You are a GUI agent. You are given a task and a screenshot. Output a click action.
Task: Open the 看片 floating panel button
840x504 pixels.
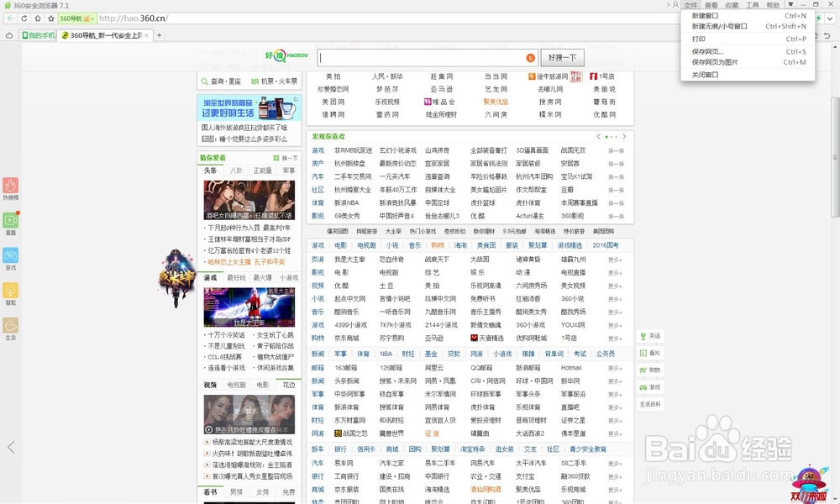click(x=650, y=353)
